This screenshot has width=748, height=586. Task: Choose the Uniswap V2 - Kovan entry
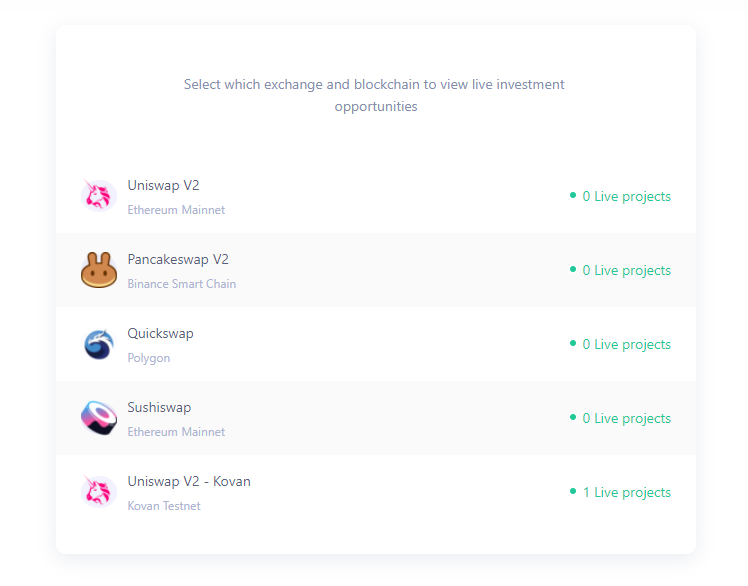tap(376, 492)
